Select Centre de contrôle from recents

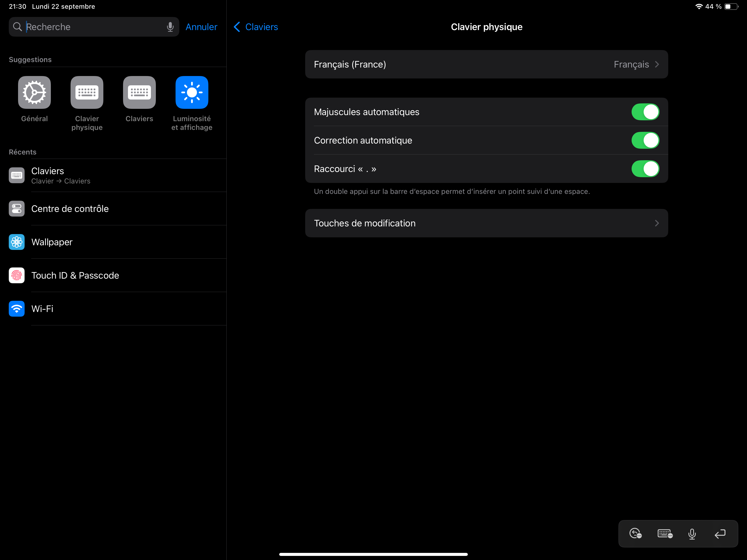tap(70, 209)
